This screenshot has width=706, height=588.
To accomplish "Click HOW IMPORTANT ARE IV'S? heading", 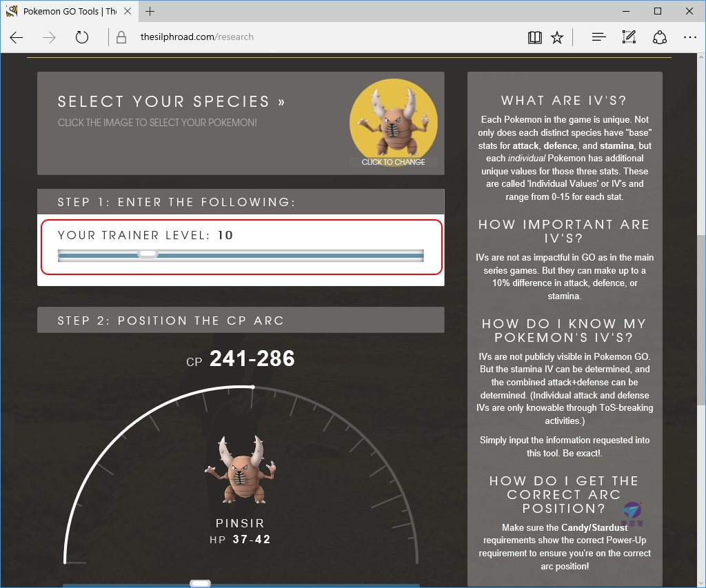I will coord(564,232).
